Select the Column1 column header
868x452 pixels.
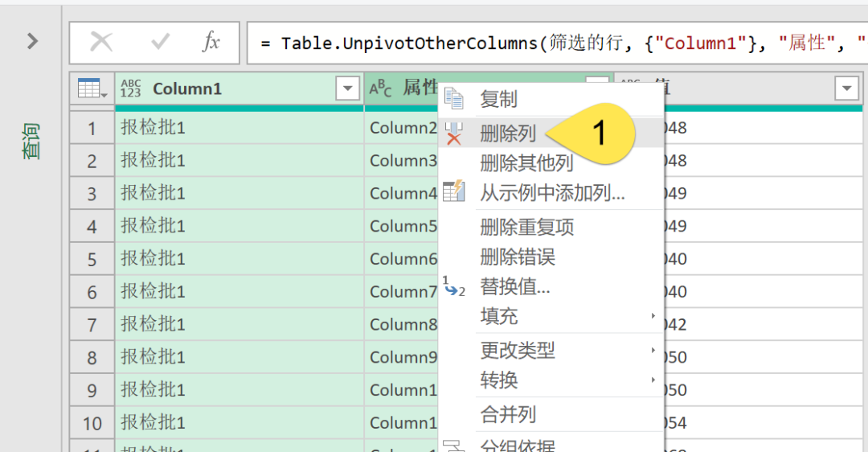240,88
